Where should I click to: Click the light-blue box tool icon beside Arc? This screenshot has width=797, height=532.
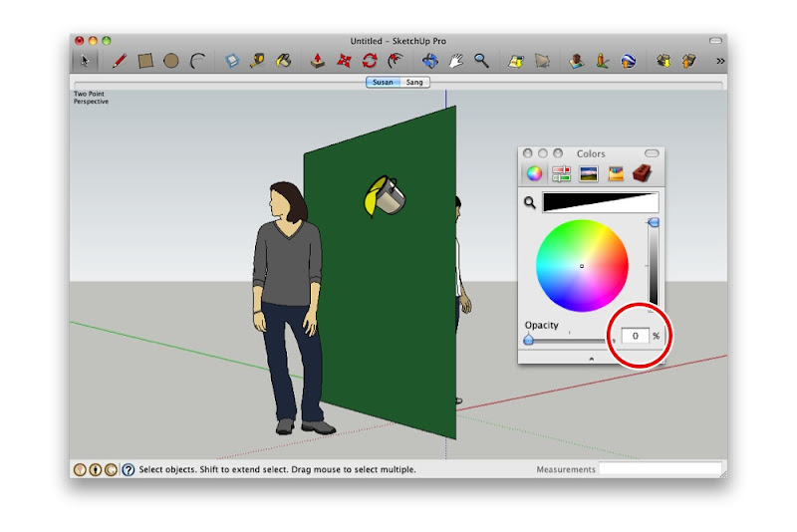coord(232,61)
